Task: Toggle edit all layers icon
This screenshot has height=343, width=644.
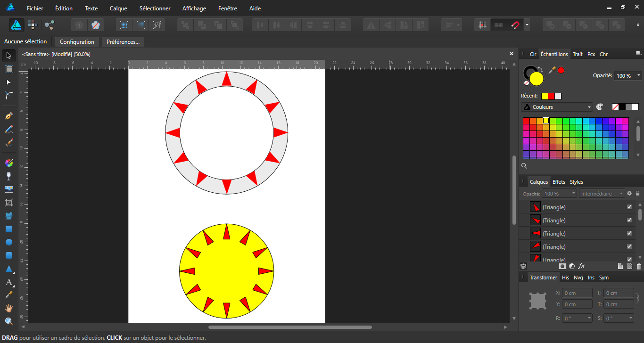Action: (523, 266)
